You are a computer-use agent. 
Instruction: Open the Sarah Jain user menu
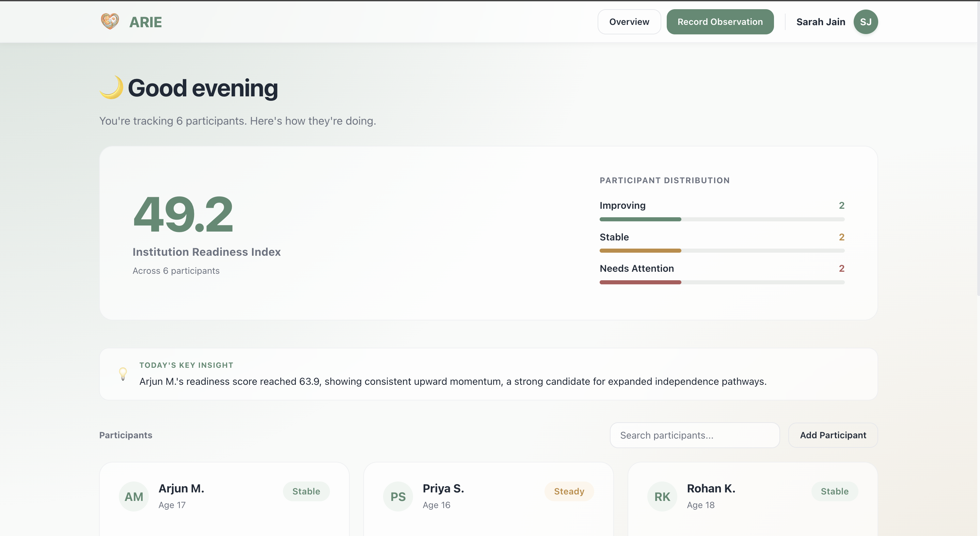(x=821, y=22)
